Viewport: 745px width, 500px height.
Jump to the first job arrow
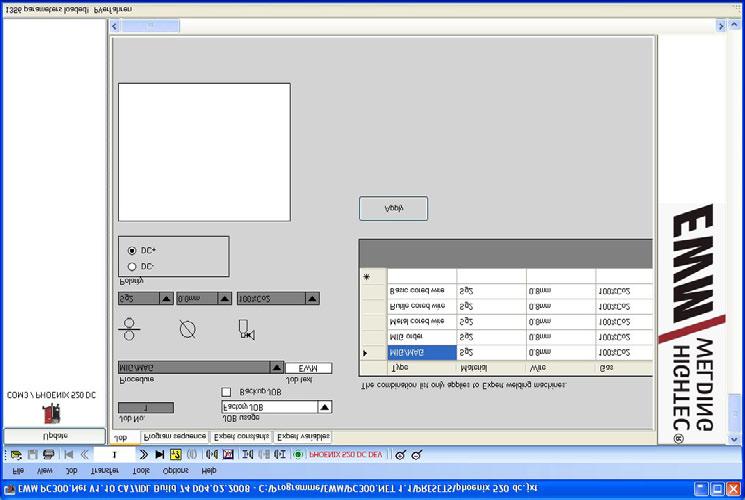[69, 455]
